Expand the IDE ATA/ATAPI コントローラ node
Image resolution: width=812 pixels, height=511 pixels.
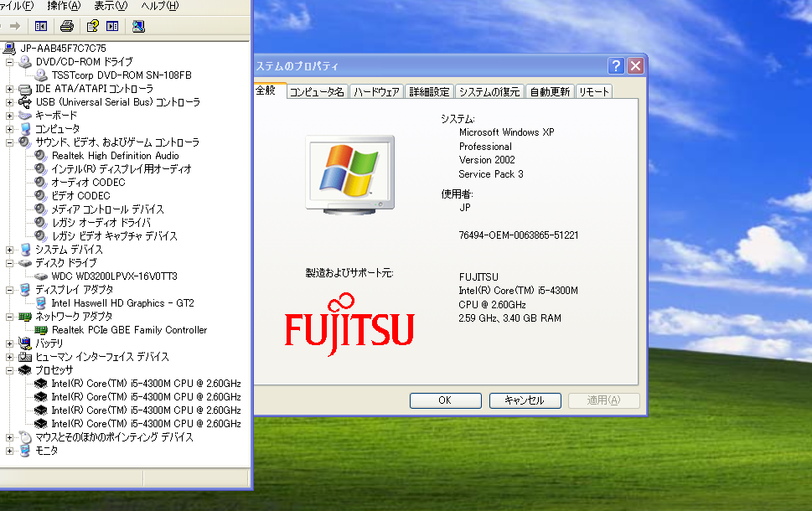tap(9, 89)
